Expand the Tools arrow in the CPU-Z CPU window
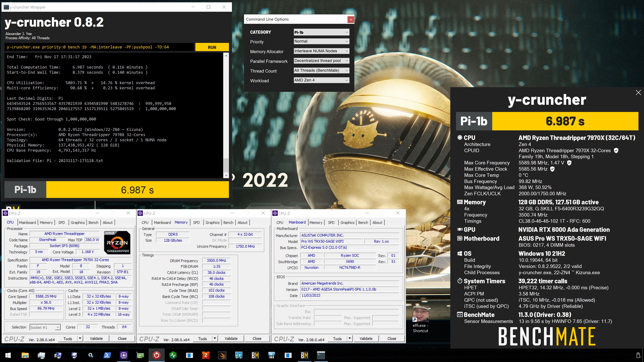The image size is (644, 362). (x=80, y=339)
